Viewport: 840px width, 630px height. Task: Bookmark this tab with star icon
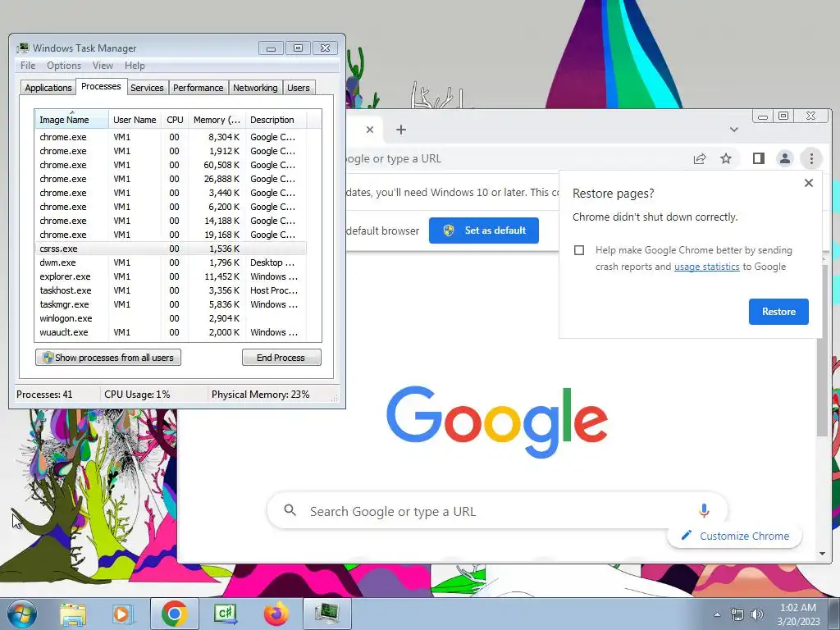coord(726,158)
